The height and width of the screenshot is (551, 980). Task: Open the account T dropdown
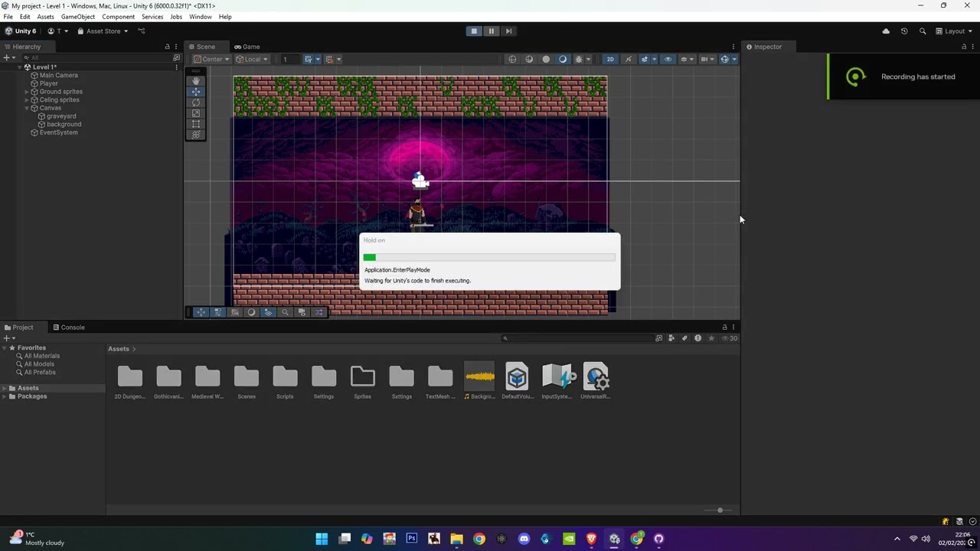[57, 31]
